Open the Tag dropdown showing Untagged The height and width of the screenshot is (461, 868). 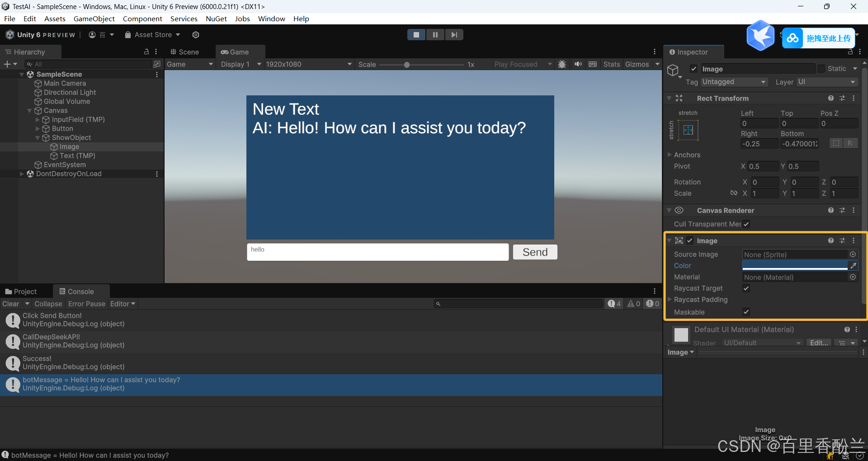point(734,82)
